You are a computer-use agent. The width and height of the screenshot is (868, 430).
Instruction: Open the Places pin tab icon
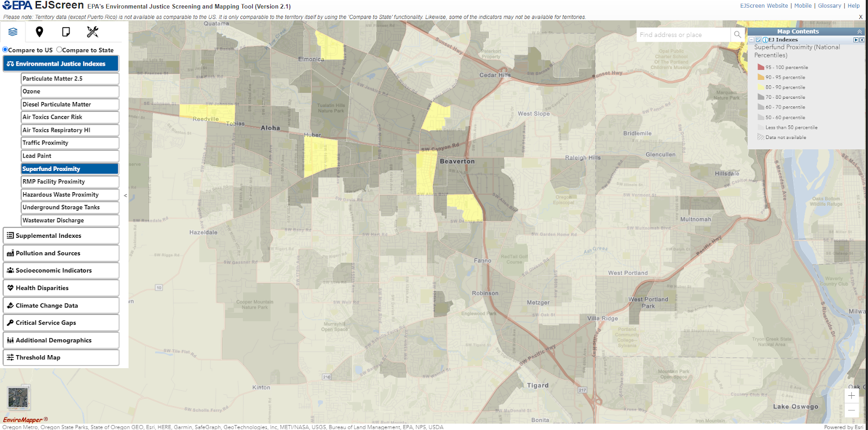[39, 32]
